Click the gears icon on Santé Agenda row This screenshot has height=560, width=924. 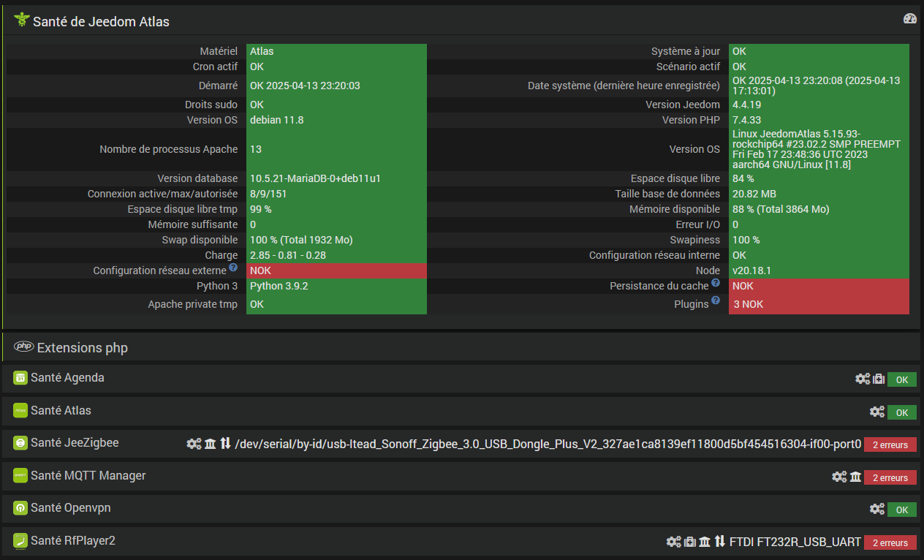click(x=863, y=379)
